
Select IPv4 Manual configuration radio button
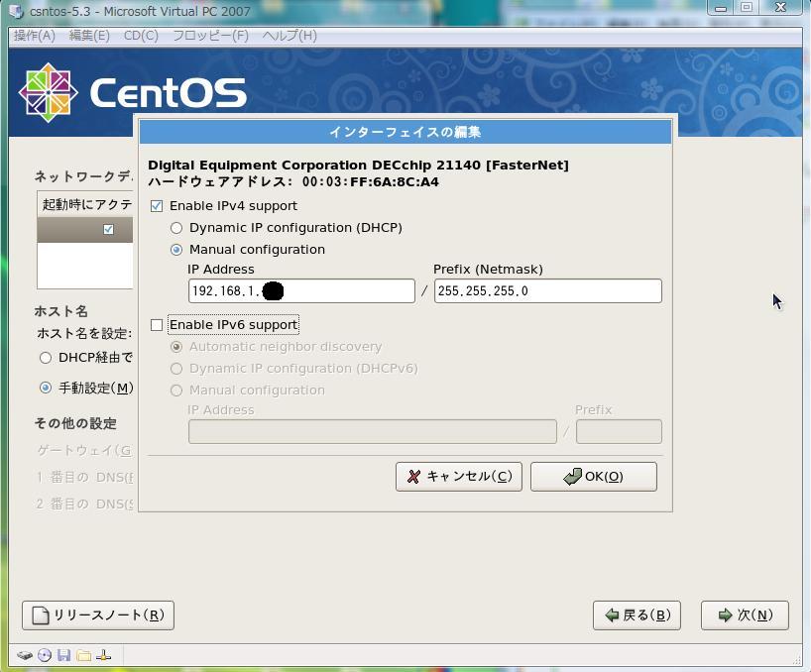(176, 250)
